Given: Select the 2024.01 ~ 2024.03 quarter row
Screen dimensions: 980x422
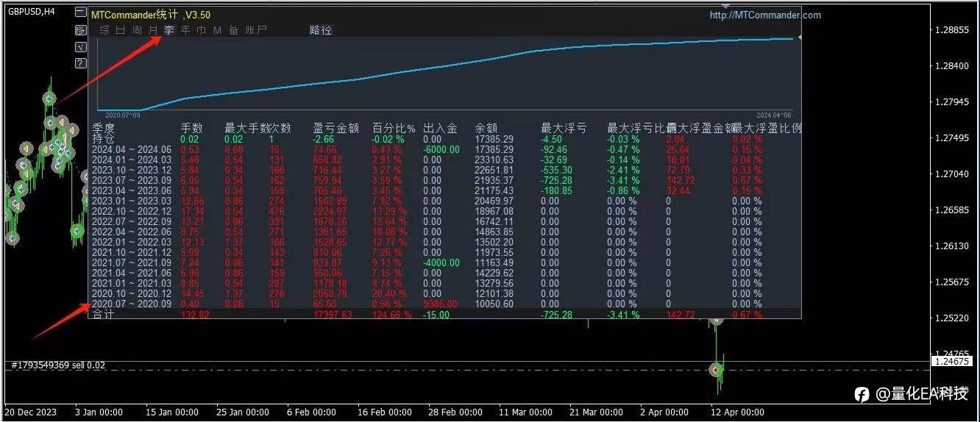Looking at the screenshot, I should pos(444,160).
